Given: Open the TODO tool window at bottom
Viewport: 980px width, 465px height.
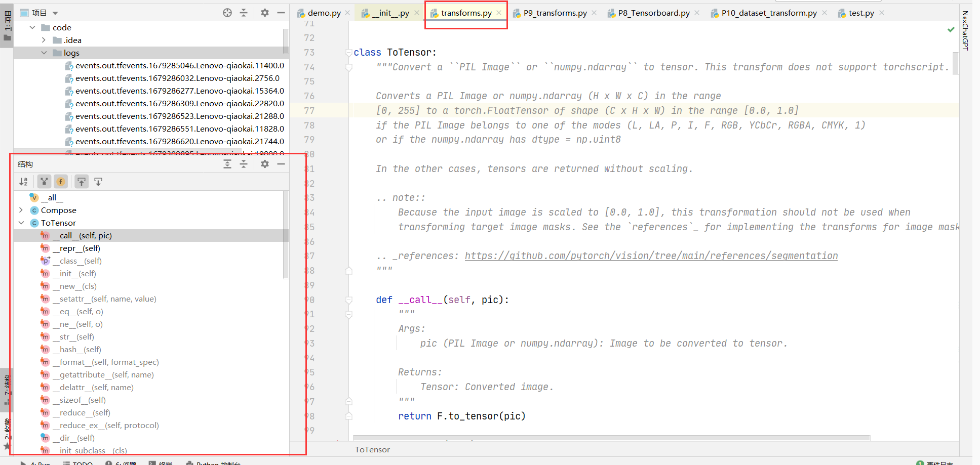Looking at the screenshot, I should (78, 462).
